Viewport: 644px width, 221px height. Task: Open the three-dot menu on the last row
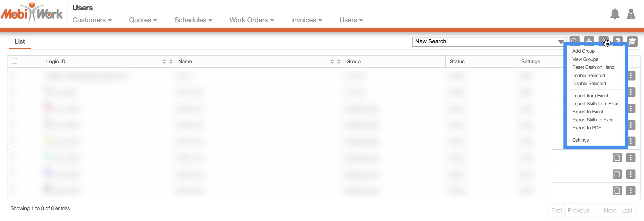coord(631,190)
